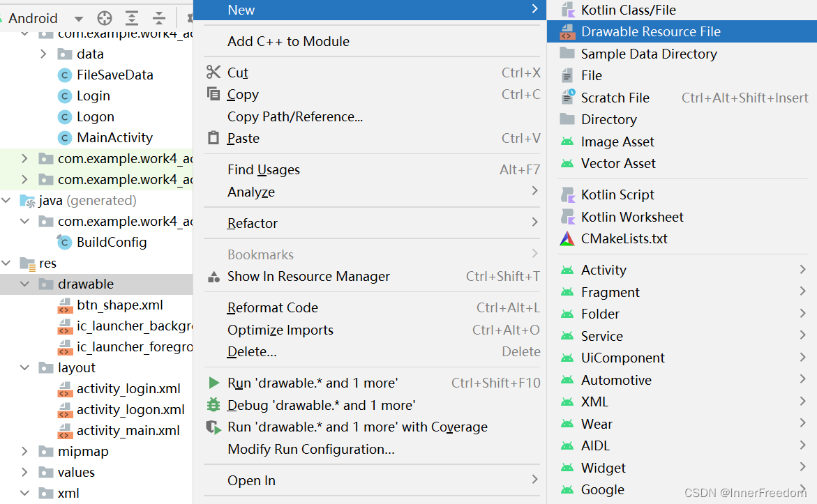This screenshot has height=504, width=817.
Task: Click the Collapse All toolbar icon
Action: pyautogui.click(x=159, y=18)
